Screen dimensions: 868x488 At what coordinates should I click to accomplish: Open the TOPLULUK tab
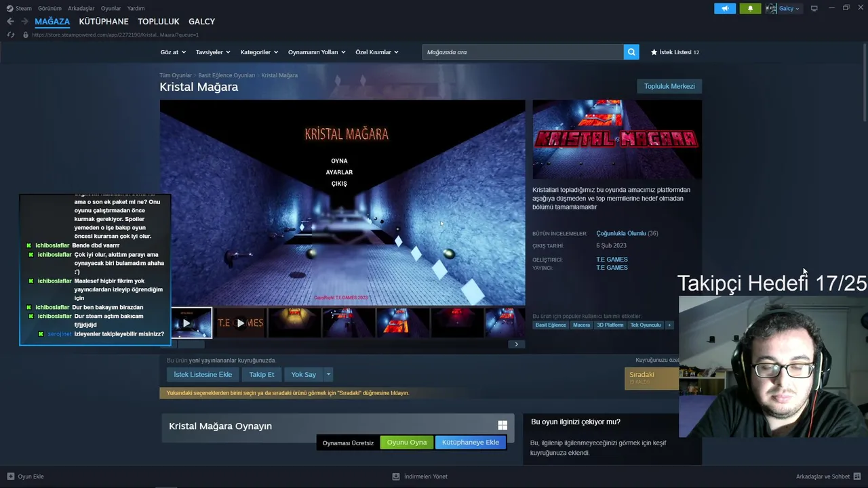(159, 22)
